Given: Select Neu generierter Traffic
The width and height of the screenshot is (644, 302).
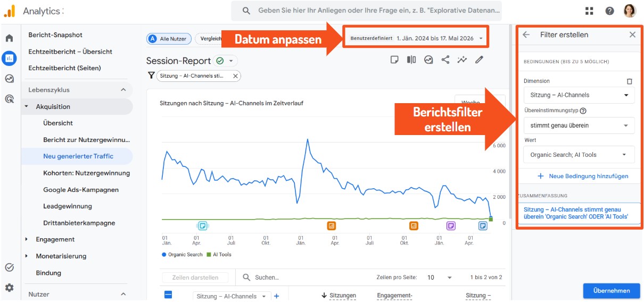Looking at the screenshot, I should [x=78, y=156].
